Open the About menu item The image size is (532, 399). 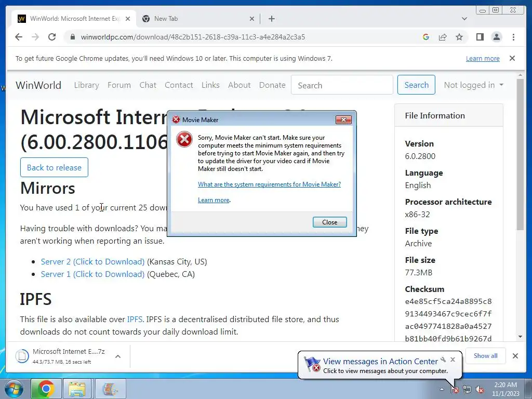click(x=239, y=85)
